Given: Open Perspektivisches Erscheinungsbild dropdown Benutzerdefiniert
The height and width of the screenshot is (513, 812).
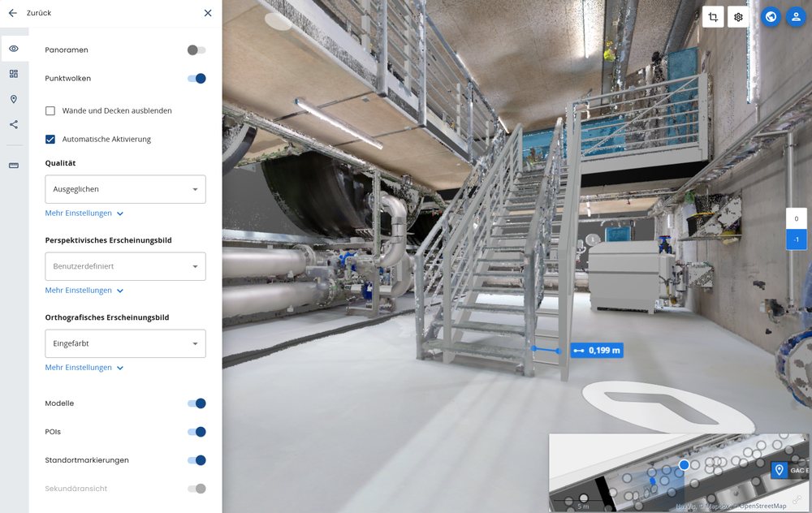Looking at the screenshot, I should 125,266.
